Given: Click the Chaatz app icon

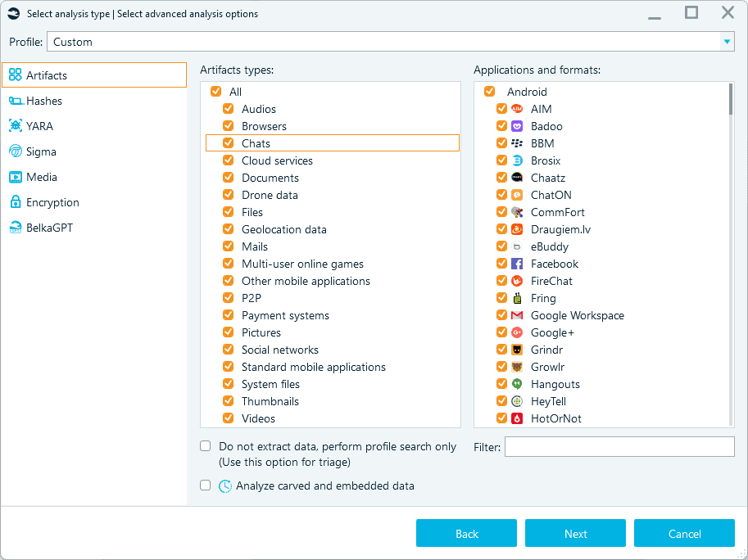Looking at the screenshot, I should click(x=517, y=178).
